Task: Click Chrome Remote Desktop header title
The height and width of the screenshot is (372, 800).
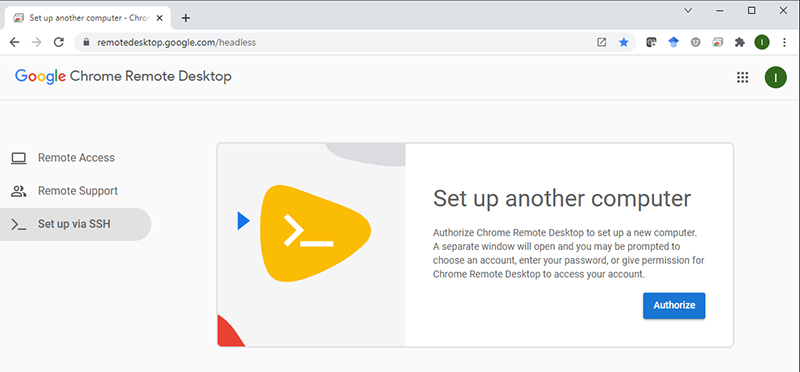Action: pyautogui.click(x=151, y=77)
